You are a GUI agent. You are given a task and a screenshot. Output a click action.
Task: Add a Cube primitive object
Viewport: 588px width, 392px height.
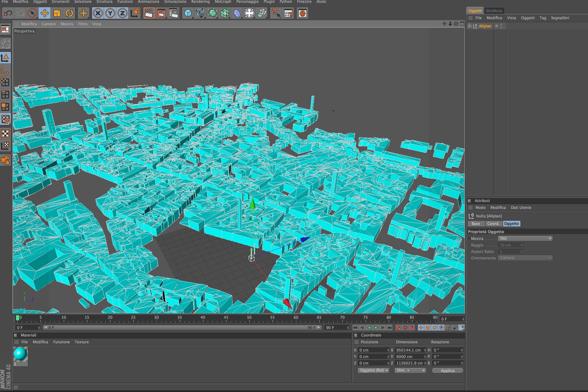(x=188, y=13)
